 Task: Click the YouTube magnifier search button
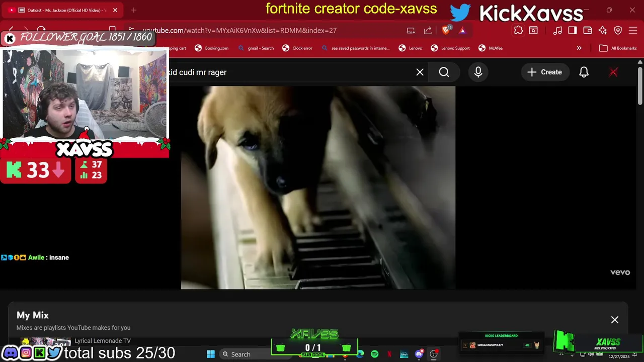tap(444, 72)
